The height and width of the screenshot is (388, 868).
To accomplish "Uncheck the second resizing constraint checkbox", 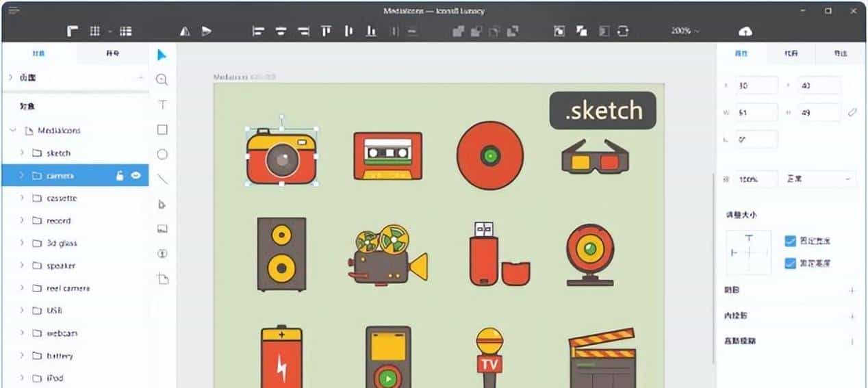I will 790,263.
